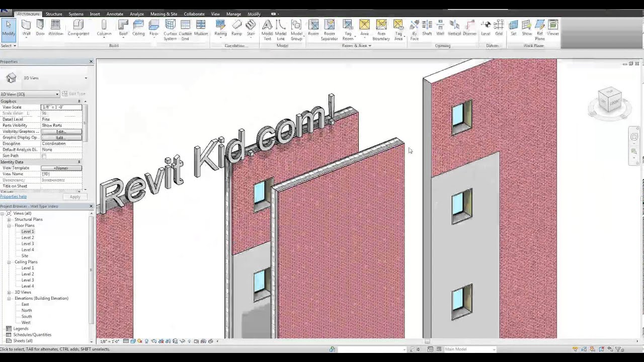Expand the Room & Area panel dropdown
644x362 pixels.
(356, 46)
